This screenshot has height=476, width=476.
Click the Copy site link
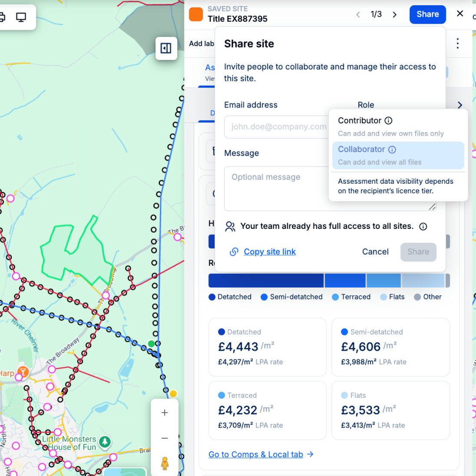(x=269, y=252)
